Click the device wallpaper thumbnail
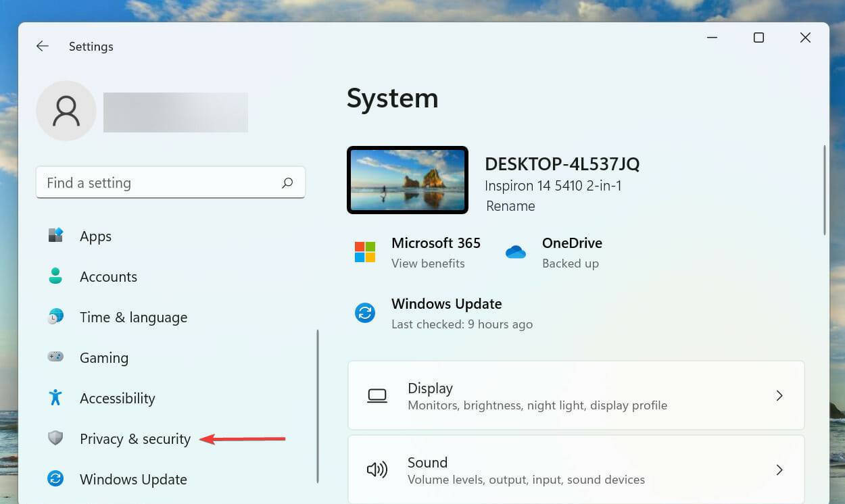This screenshot has height=504, width=845. click(407, 179)
